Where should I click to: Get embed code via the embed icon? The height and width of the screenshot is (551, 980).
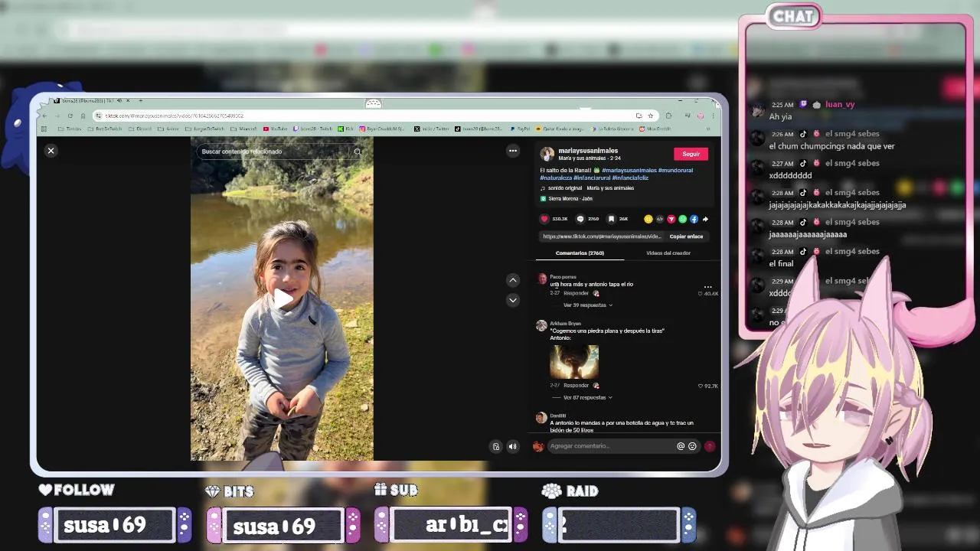click(x=660, y=219)
